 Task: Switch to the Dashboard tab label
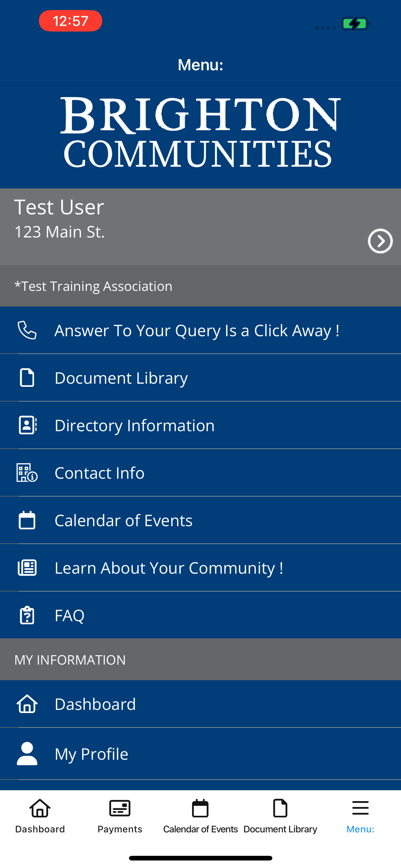(x=40, y=829)
